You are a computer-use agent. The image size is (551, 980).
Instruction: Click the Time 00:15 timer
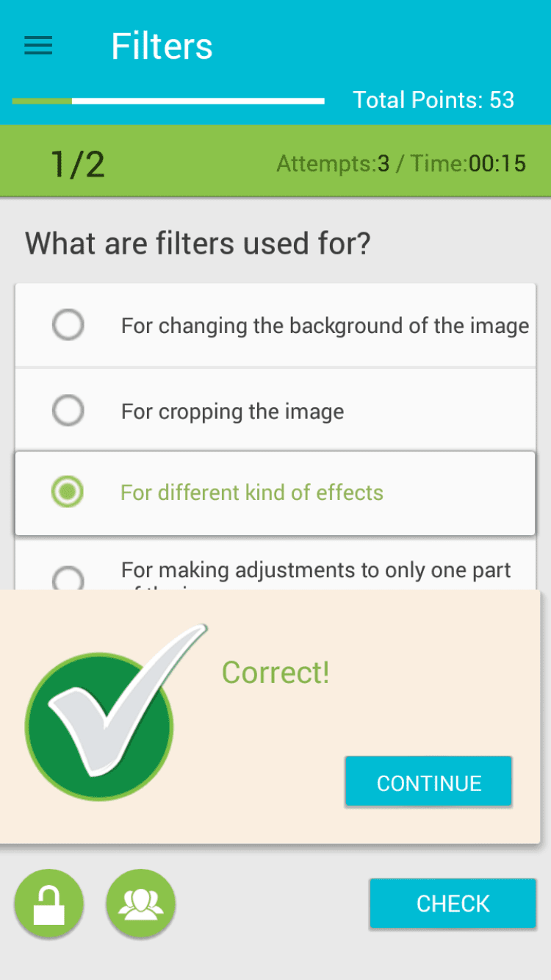[x=469, y=163]
